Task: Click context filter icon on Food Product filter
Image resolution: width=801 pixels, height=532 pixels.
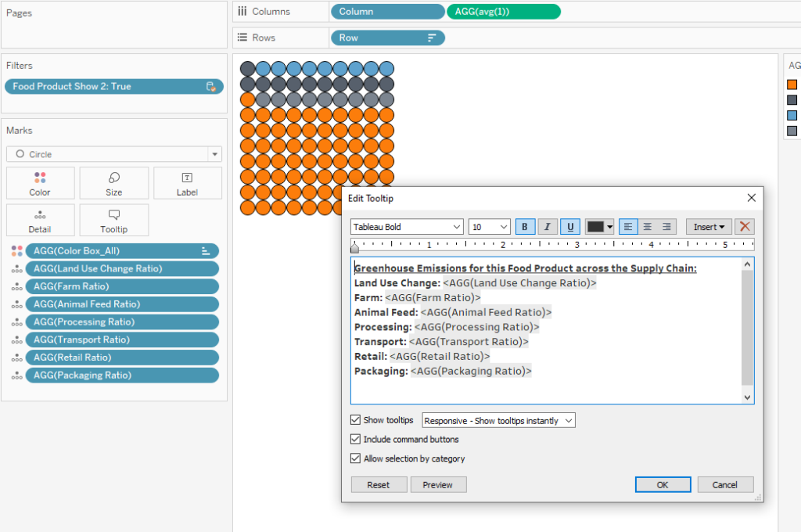Action: 210,86
